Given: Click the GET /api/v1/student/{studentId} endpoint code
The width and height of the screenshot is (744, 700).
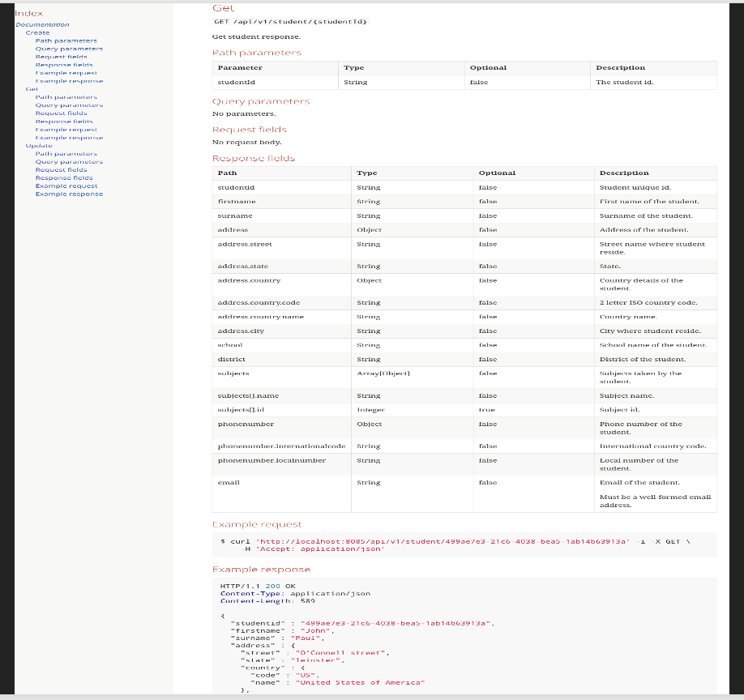Looking at the screenshot, I should pos(290,21).
